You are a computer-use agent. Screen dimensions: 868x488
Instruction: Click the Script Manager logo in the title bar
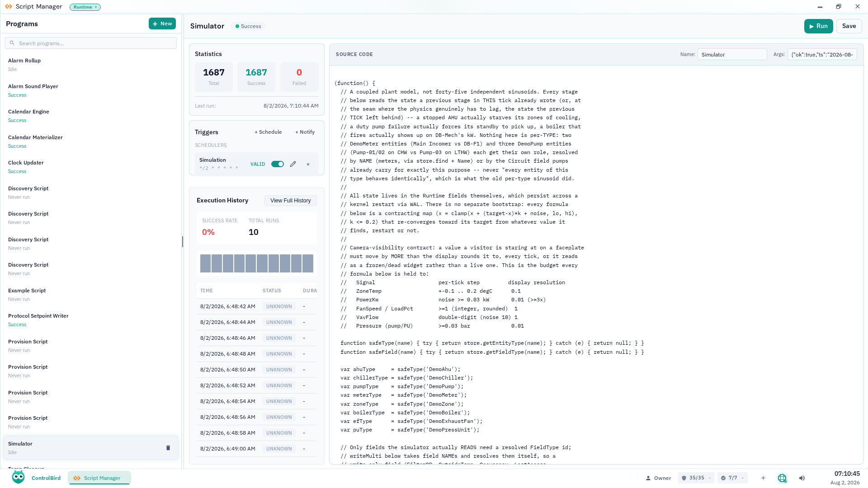pyautogui.click(x=9, y=7)
